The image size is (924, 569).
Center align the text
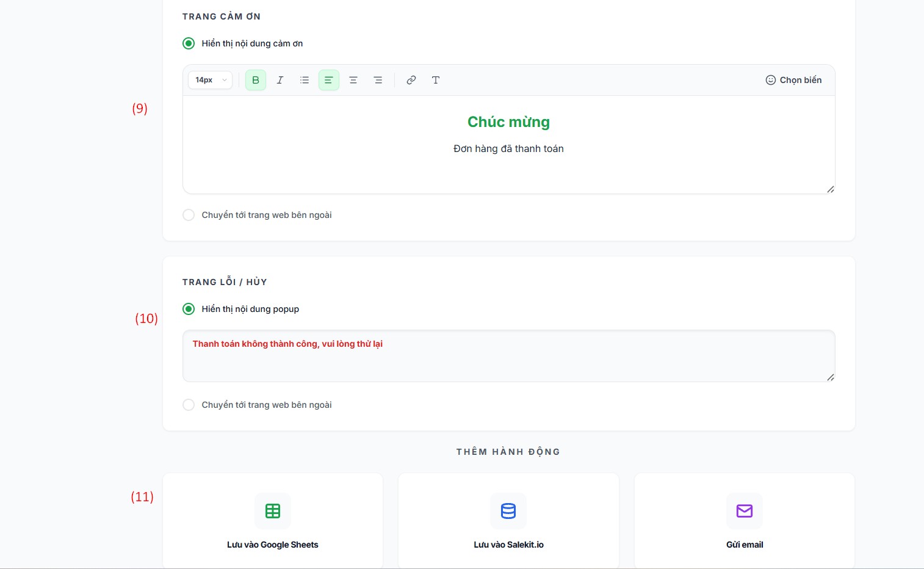tap(353, 80)
